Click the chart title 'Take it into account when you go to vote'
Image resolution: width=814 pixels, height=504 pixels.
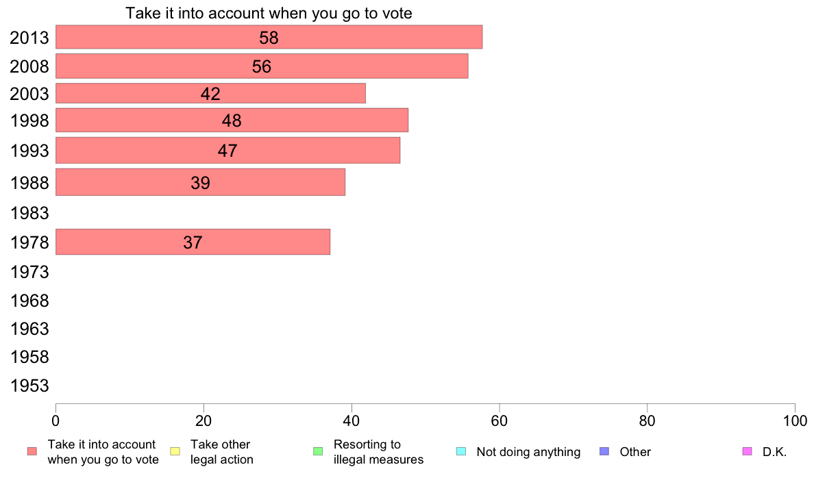coord(269,13)
